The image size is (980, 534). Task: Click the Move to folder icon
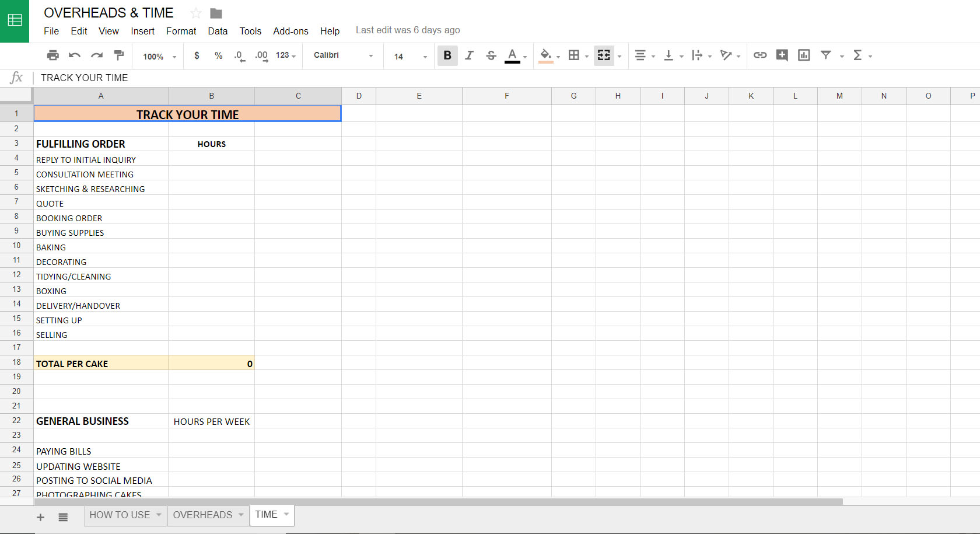click(x=216, y=13)
